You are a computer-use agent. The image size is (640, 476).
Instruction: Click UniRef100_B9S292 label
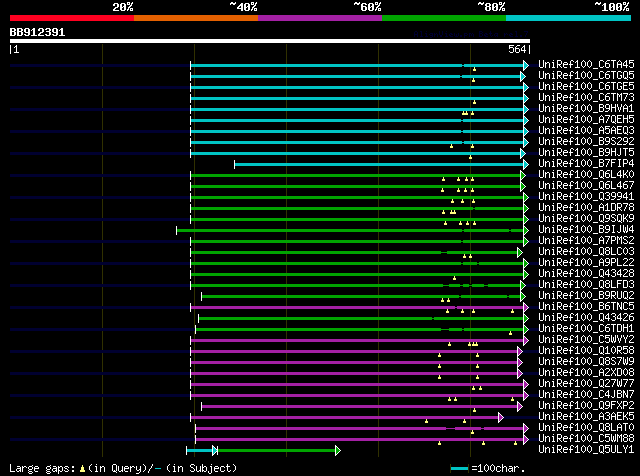[586, 142]
